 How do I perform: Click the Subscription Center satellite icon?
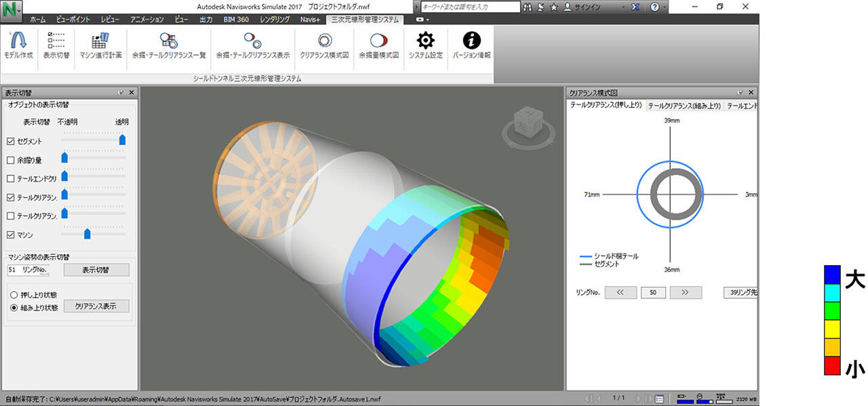pos(540,7)
